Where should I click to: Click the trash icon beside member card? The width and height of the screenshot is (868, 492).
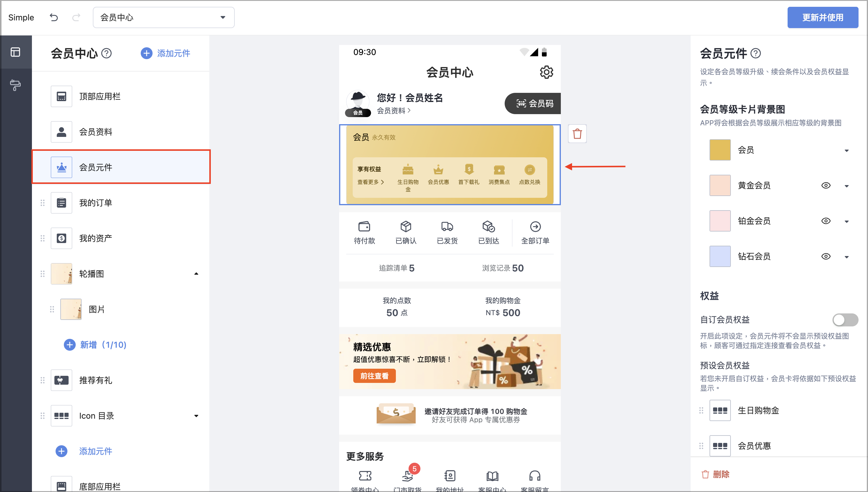pyautogui.click(x=577, y=134)
